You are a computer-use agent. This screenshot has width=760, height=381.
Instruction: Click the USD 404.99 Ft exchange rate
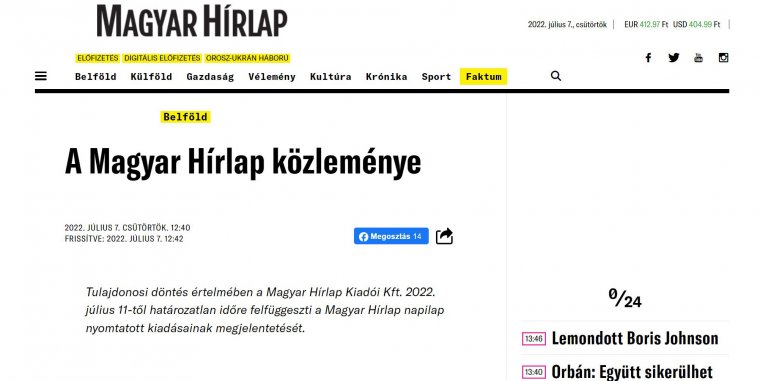697,24
